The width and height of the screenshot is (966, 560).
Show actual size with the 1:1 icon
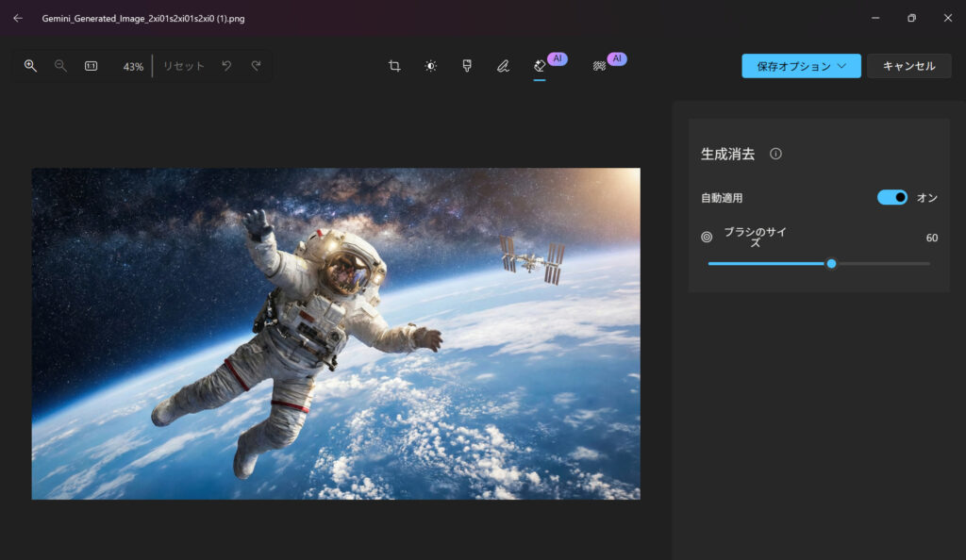pos(91,66)
